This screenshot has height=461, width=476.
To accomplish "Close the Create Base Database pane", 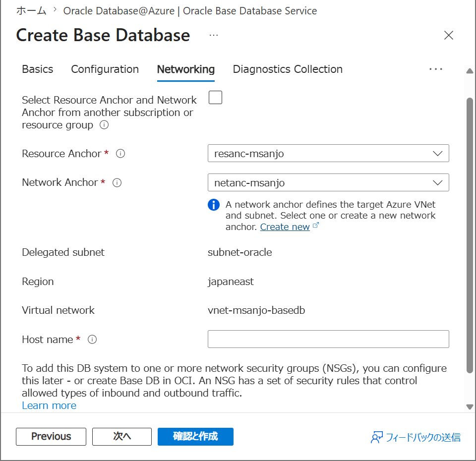I will tap(448, 35).
